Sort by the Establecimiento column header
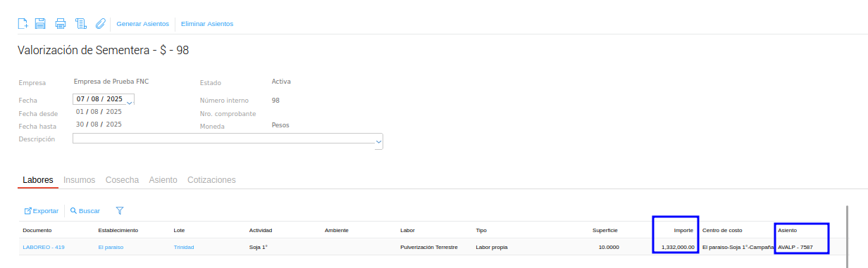This screenshot has height=268, width=868. click(118, 231)
